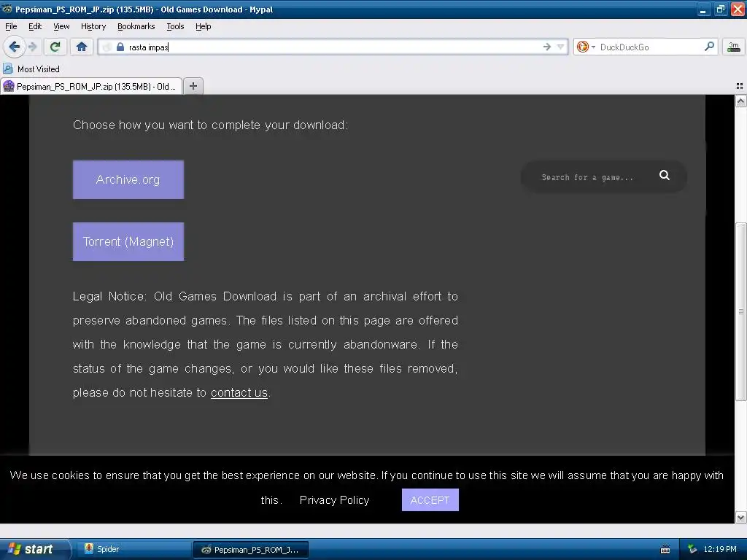Open the File menu
The height and width of the screenshot is (560, 747).
click(x=11, y=26)
